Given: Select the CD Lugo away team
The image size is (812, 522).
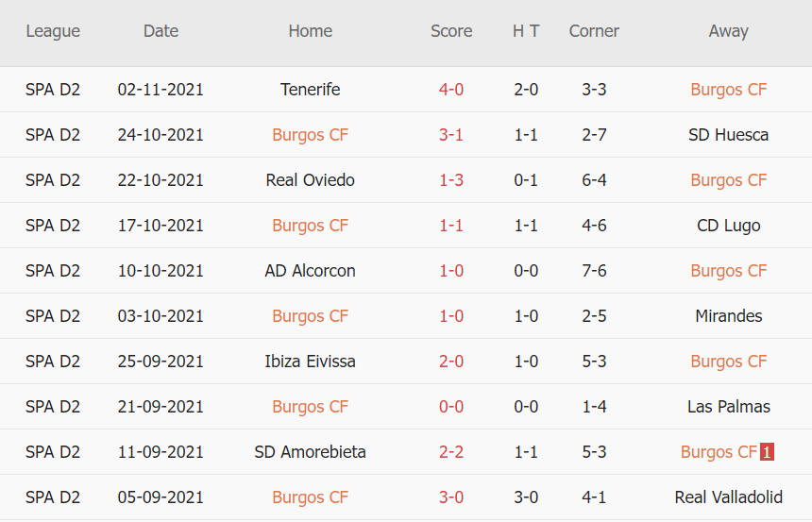Looking at the screenshot, I should 728,226.
